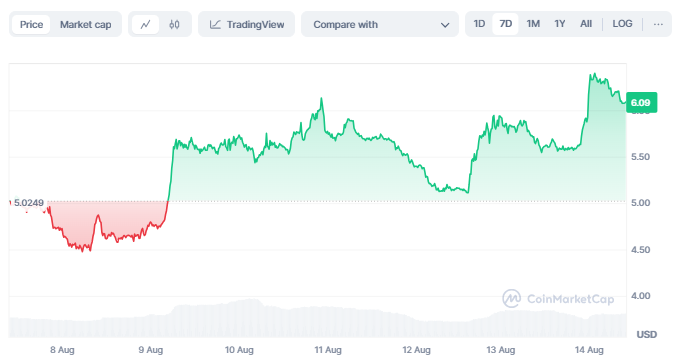Show the All time range

586,24
